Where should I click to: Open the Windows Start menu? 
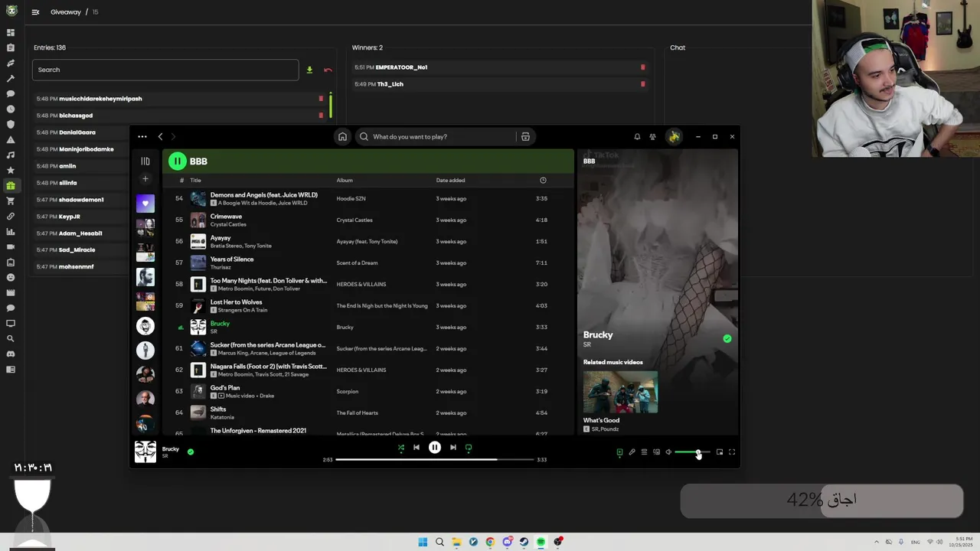click(x=423, y=542)
